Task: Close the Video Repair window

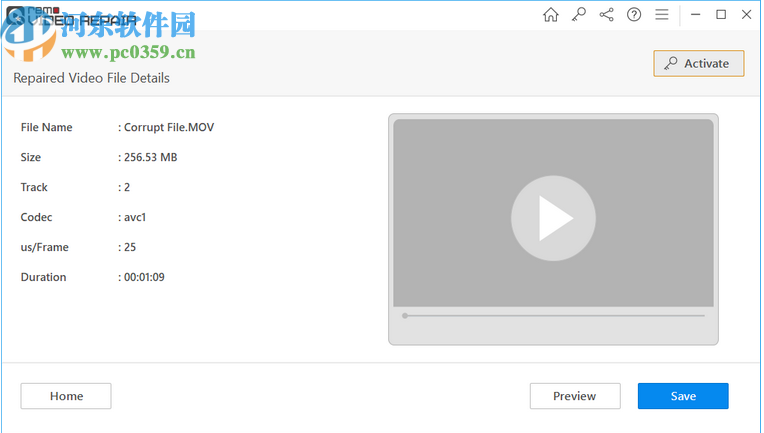Action: [x=746, y=15]
